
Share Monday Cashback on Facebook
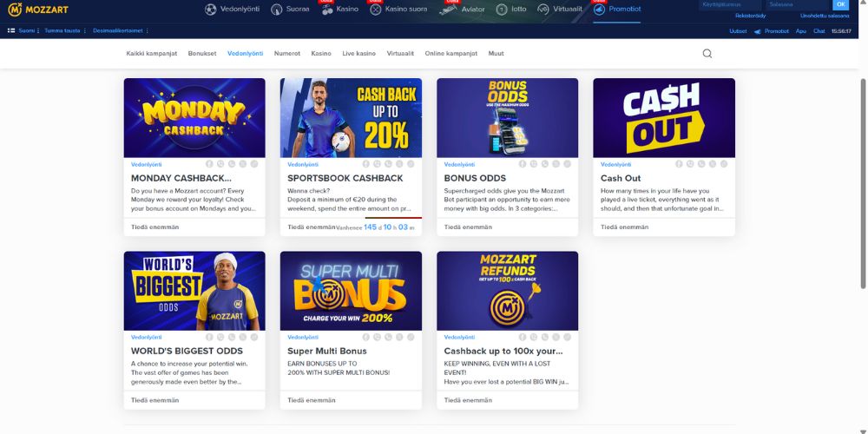coord(209,164)
